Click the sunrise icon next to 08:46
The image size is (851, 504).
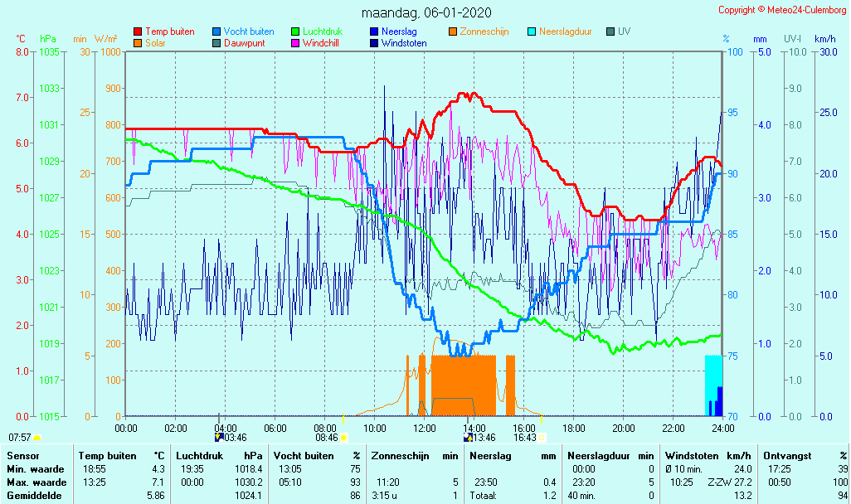pyautogui.click(x=344, y=438)
